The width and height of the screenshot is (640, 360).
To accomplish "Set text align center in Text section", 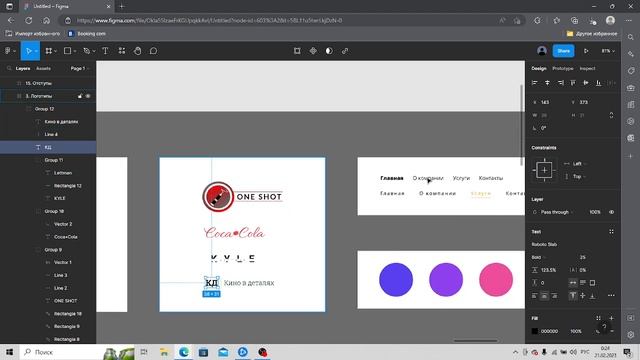I will coord(544,296).
